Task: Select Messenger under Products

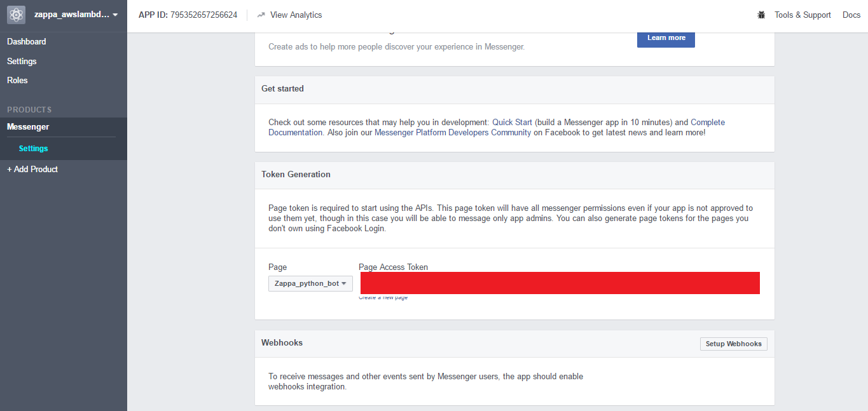Action: 28,126
